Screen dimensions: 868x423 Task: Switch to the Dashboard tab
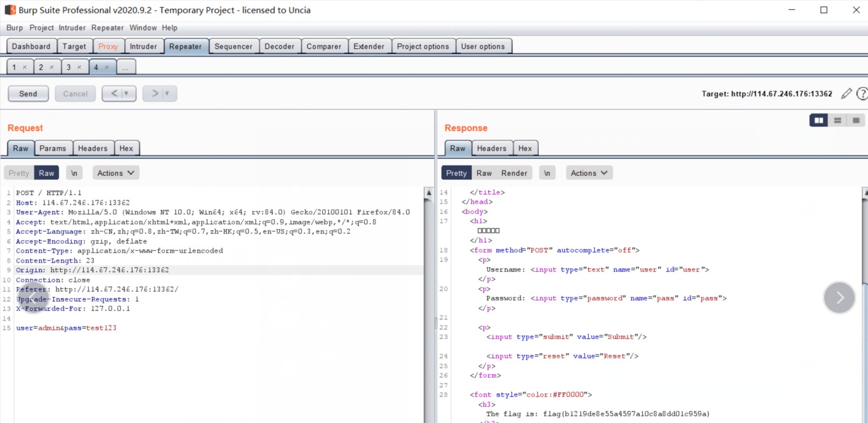(31, 46)
